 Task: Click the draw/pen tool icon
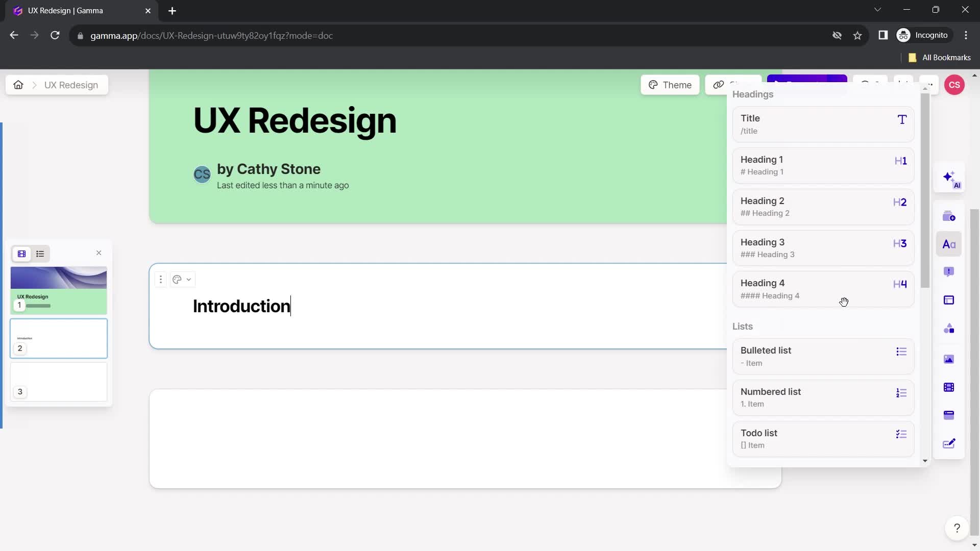click(951, 444)
